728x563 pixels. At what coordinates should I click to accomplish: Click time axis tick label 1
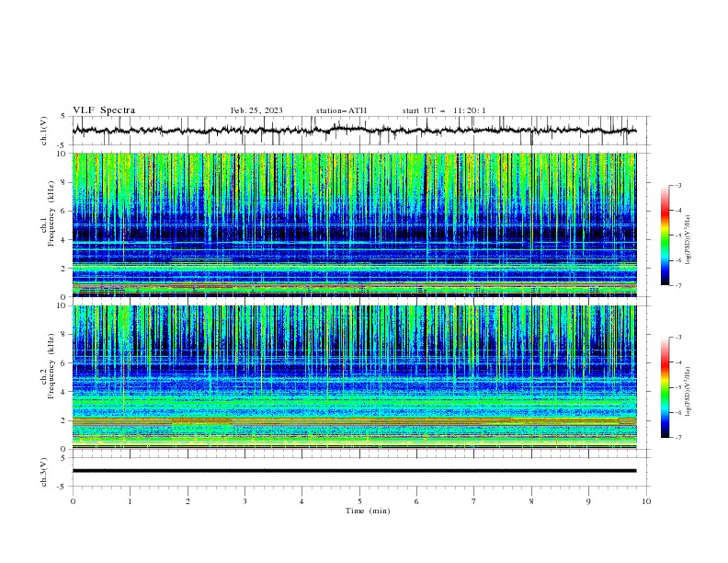click(130, 501)
